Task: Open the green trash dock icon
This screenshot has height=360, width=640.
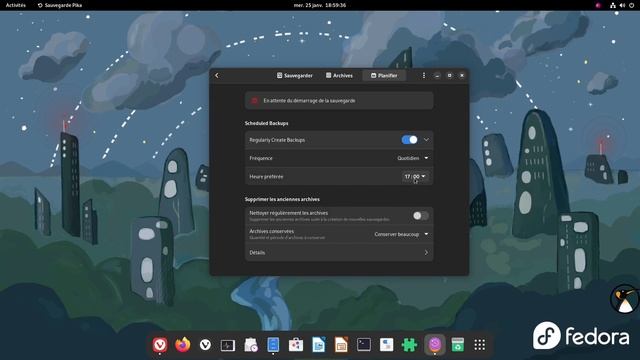Action: (458, 345)
